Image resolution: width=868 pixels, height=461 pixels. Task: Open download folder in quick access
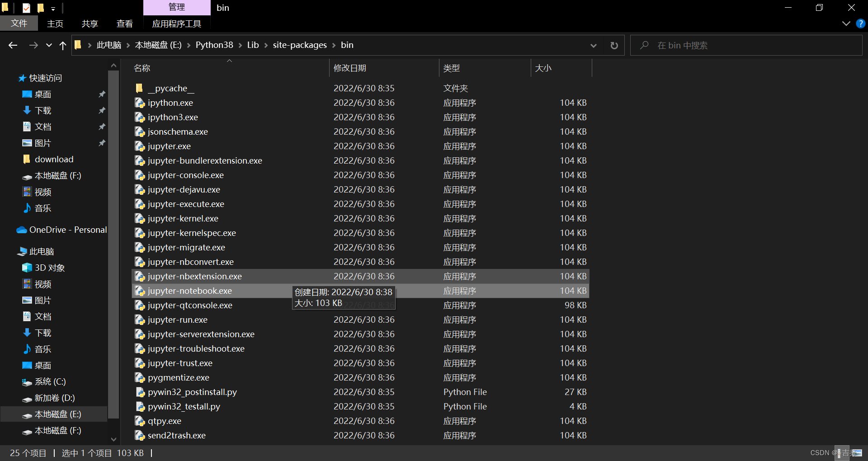point(54,159)
